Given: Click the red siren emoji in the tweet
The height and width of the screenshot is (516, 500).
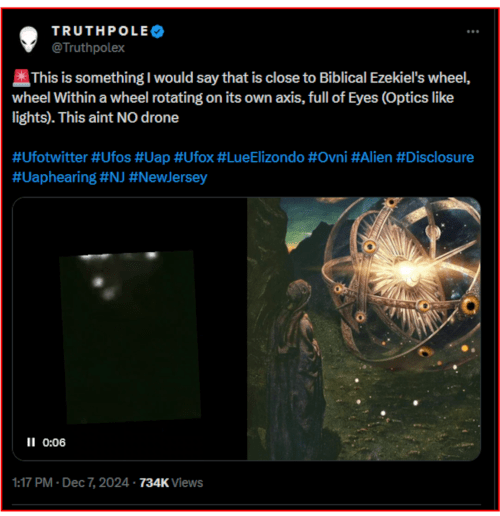Looking at the screenshot, I should click(x=21, y=78).
